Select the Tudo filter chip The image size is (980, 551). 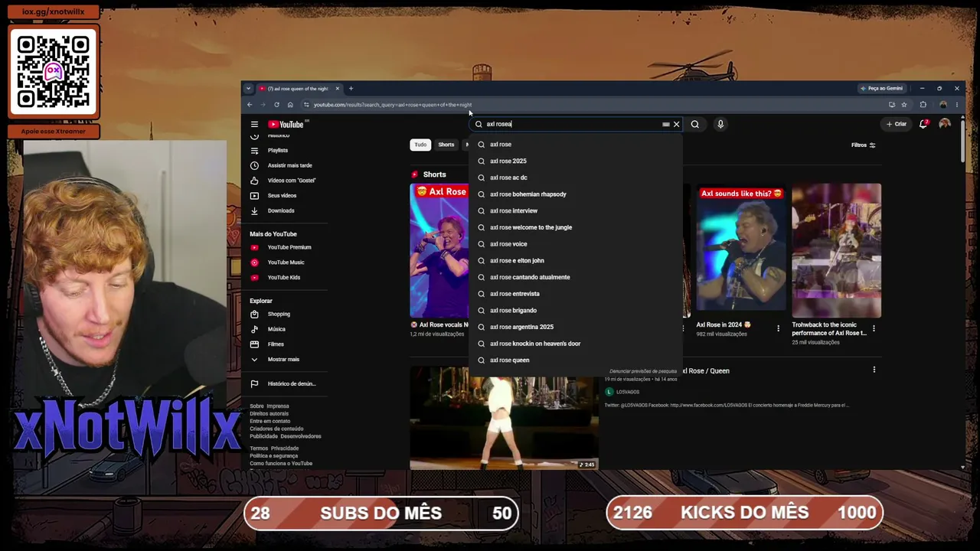point(420,145)
